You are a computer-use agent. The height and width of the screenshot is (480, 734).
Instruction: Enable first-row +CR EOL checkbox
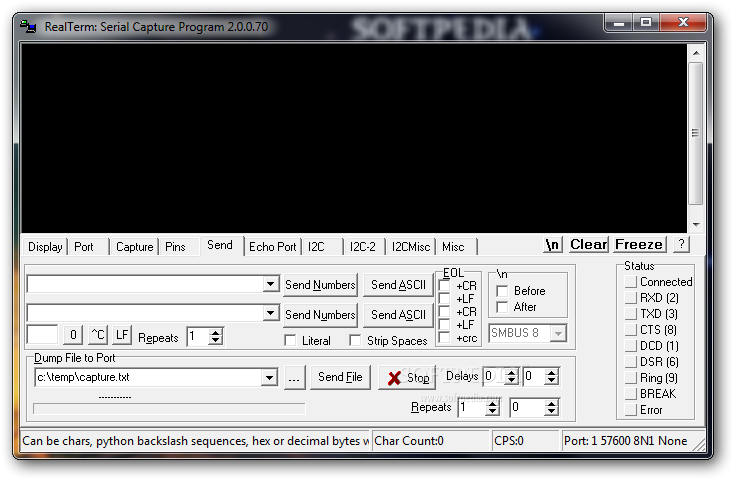pyautogui.click(x=444, y=286)
